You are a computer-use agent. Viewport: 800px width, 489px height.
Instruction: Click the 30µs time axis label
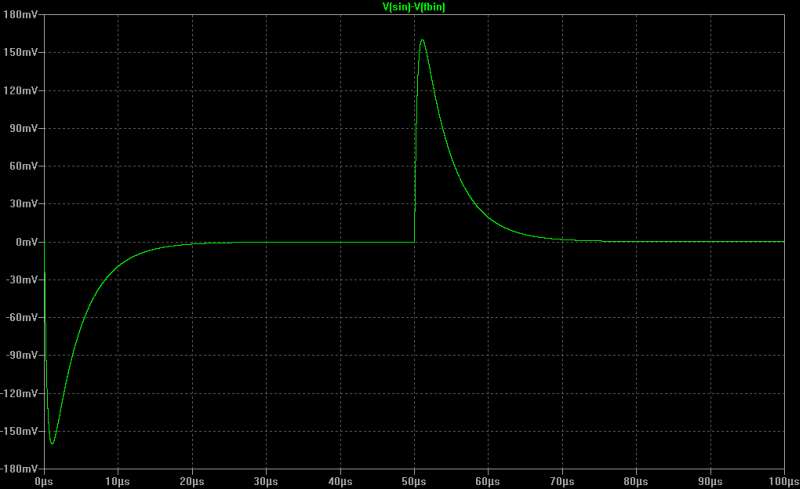(x=266, y=482)
